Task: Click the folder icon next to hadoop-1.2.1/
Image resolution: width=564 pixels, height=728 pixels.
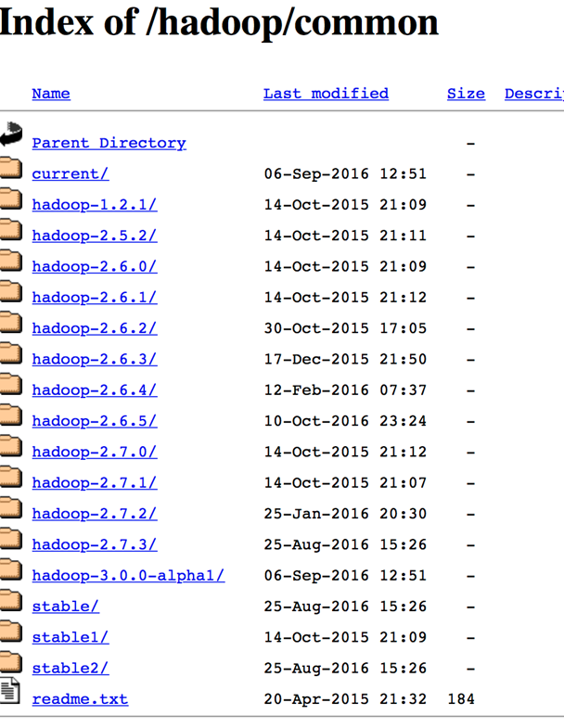Action: (x=10, y=198)
